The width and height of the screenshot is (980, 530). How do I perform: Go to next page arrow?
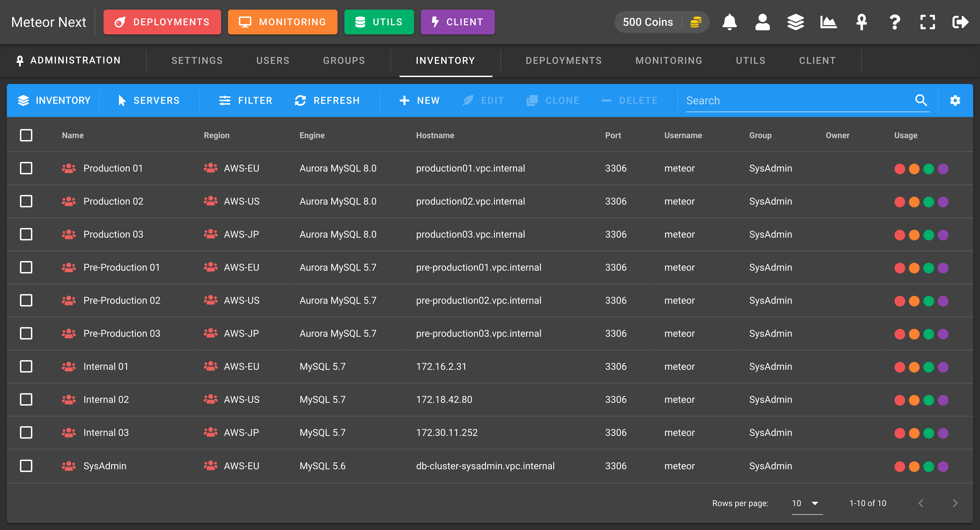click(955, 503)
